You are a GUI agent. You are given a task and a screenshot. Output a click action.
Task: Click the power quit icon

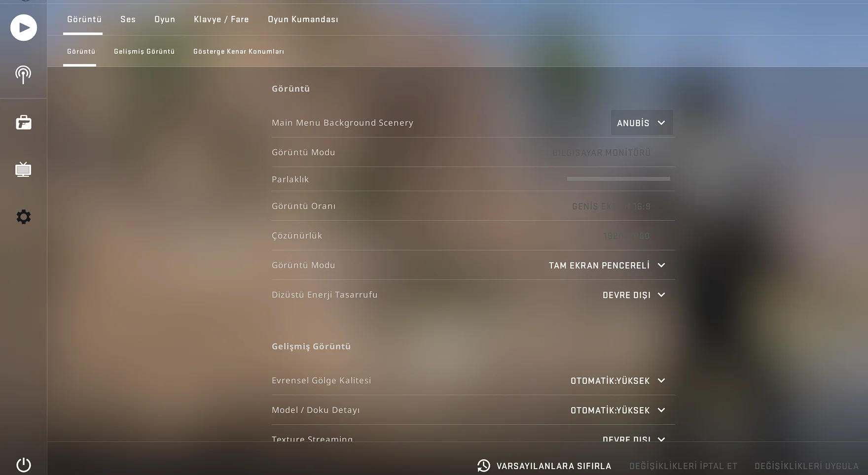click(23, 465)
